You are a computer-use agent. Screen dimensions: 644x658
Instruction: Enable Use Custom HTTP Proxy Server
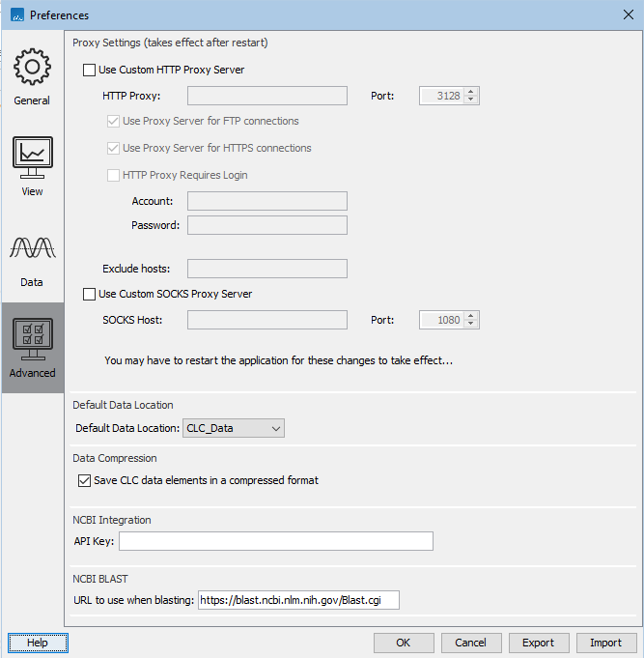point(91,70)
